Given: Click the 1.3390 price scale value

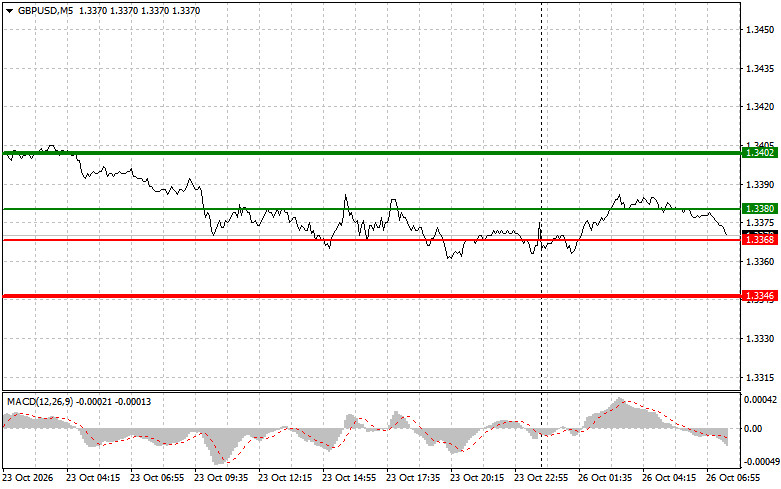Looking at the screenshot, I should (760, 185).
